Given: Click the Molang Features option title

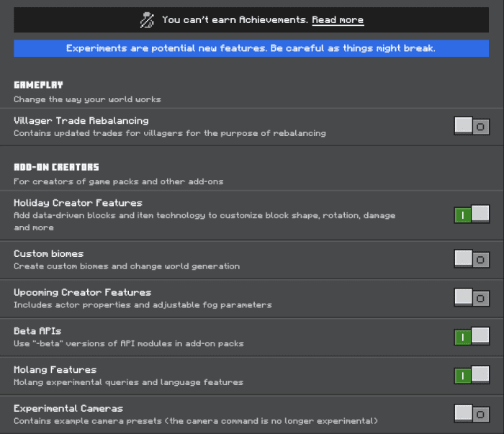Looking at the screenshot, I should tap(55, 370).
